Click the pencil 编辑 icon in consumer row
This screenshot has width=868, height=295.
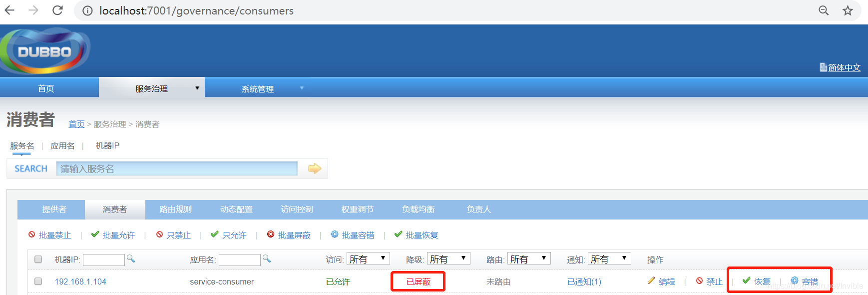[x=651, y=280]
